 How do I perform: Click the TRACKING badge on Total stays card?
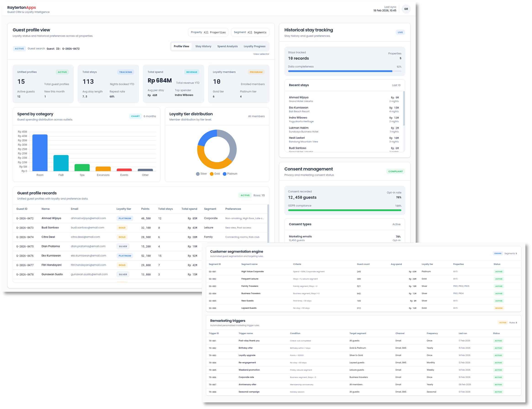point(126,72)
